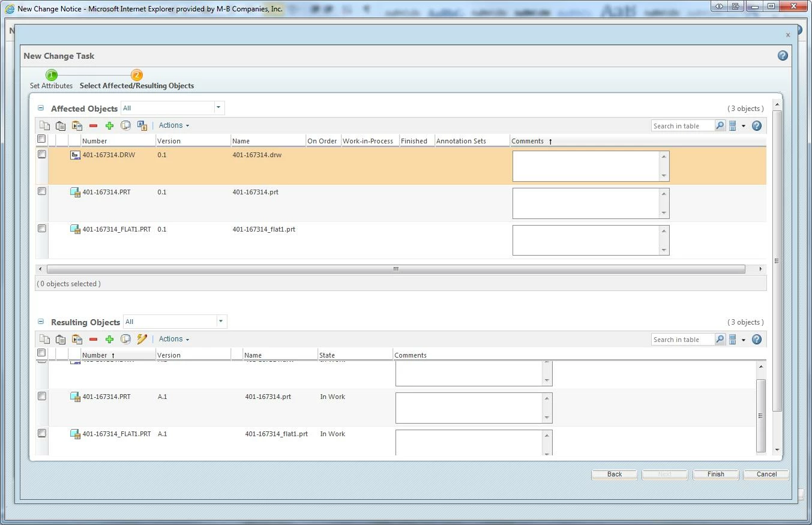The height and width of the screenshot is (525, 812).
Task: Click Copy icon in Affected Objects toolbar
Action: pyautogui.click(x=44, y=125)
